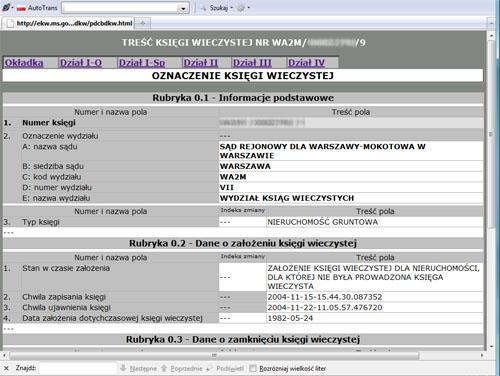Click the horizontal scrollbar right arrow

point(482,355)
